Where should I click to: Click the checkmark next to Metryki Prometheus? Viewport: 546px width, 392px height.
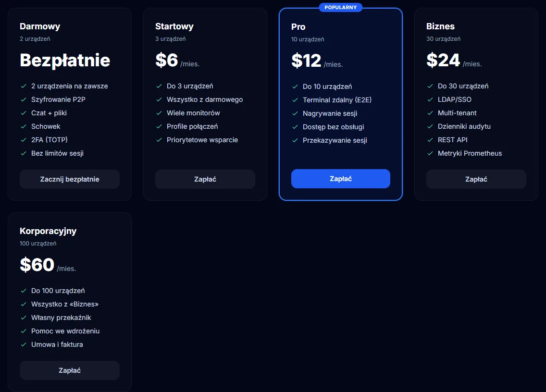pyautogui.click(x=430, y=154)
